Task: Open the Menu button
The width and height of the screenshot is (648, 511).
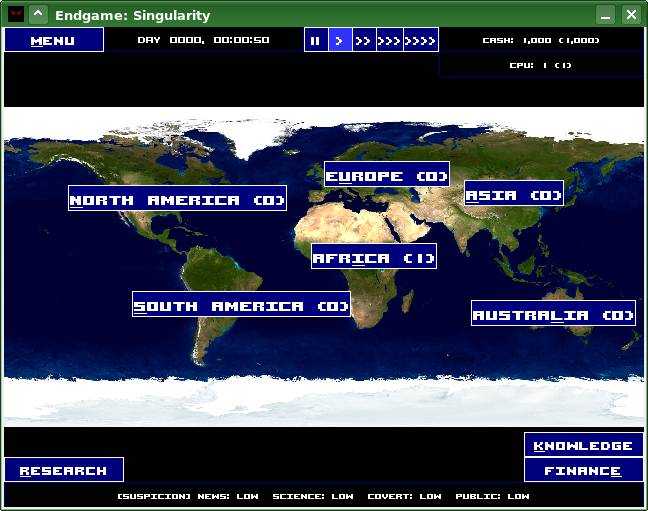Action: tap(53, 40)
